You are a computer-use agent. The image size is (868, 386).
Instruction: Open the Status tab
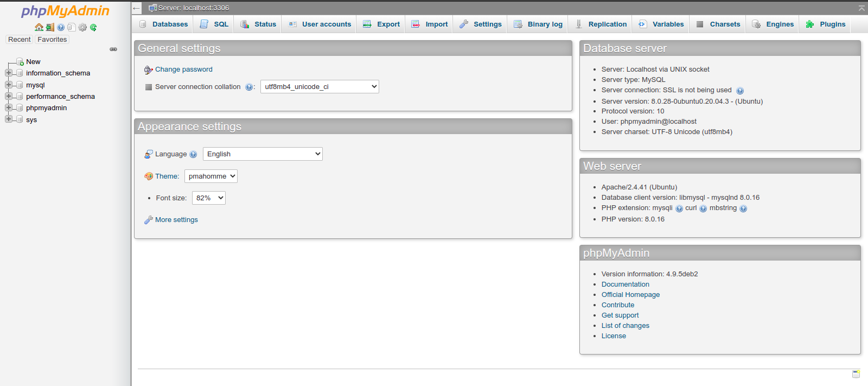pos(258,24)
